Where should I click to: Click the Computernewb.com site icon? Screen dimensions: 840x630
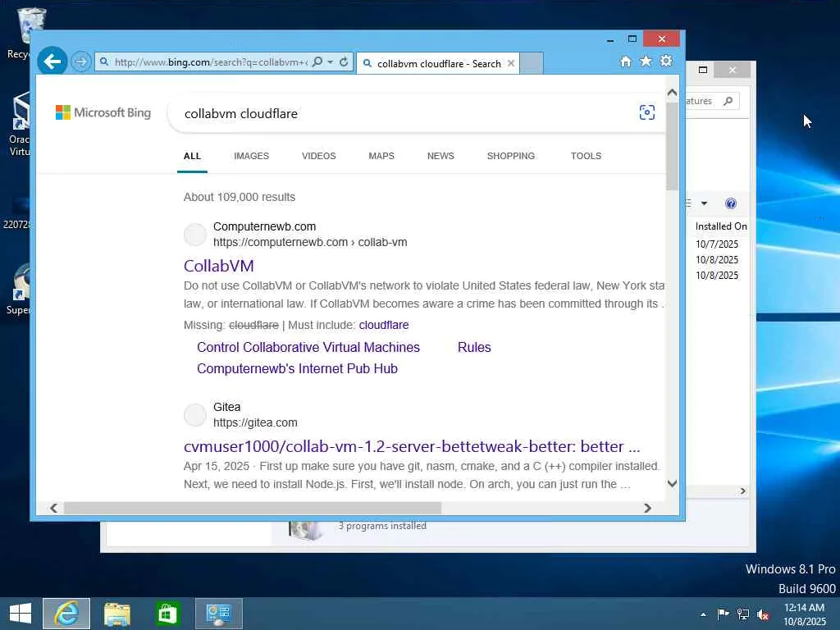(x=195, y=235)
